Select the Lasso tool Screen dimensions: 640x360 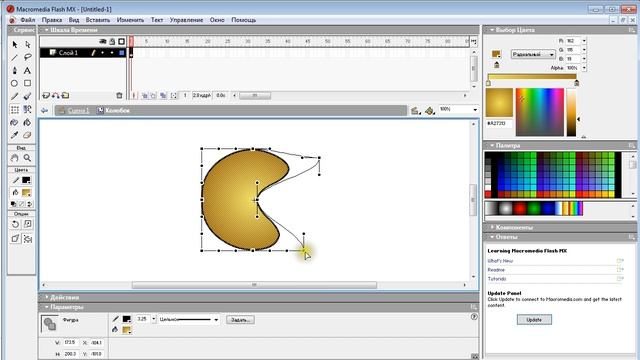pos(27,58)
